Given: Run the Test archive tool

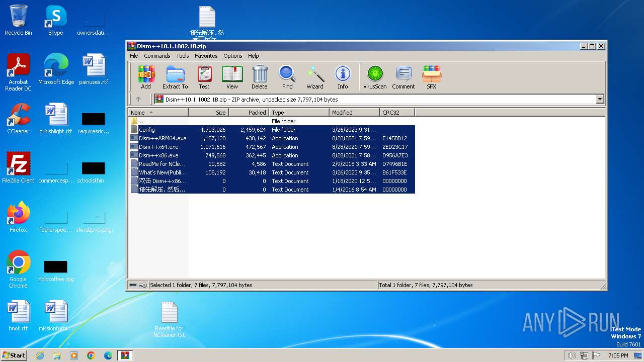Looking at the screenshot, I should pos(204,77).
